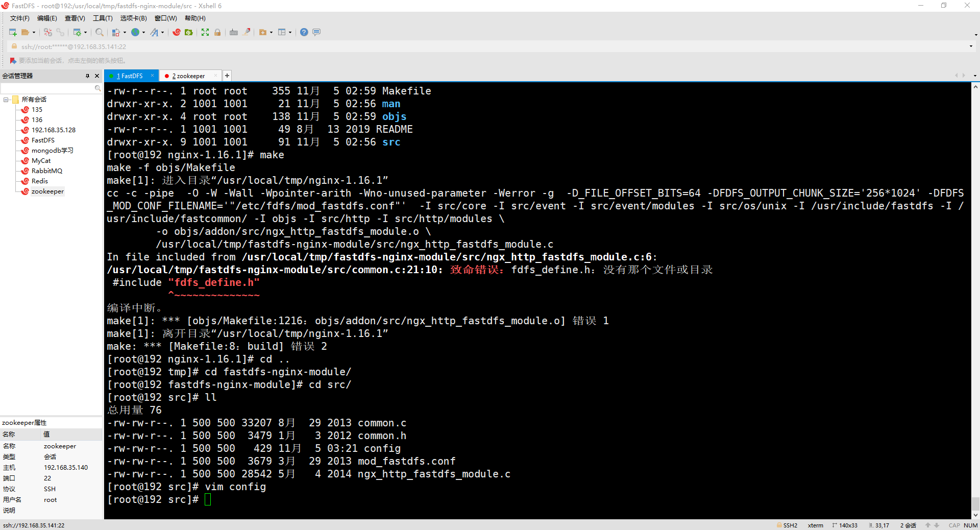Click the Font icon
The width and height of the screenshot is (980, 530).
click(154, 32)
